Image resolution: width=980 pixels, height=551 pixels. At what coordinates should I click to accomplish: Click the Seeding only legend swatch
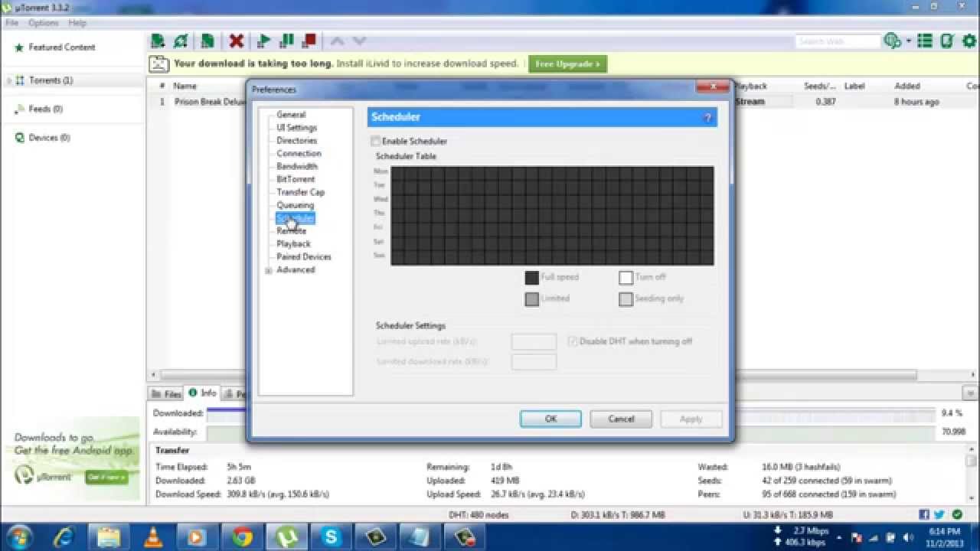[626, 299]
